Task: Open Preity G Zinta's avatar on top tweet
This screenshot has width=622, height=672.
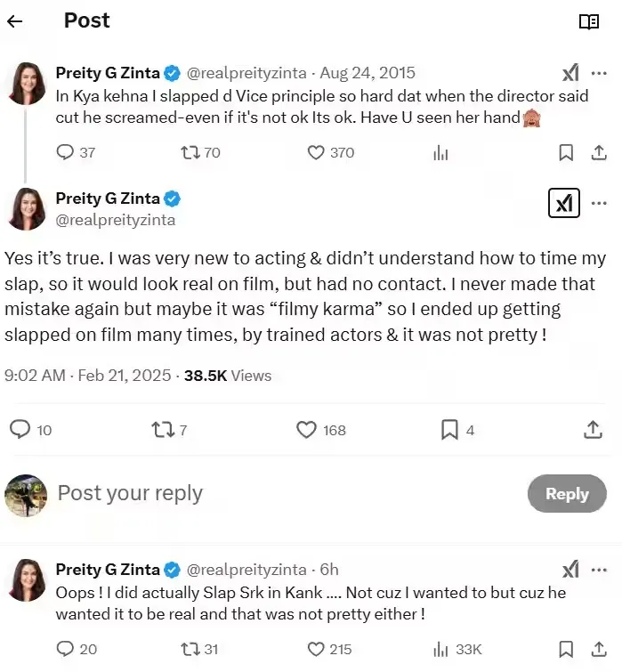Action: 26,85
